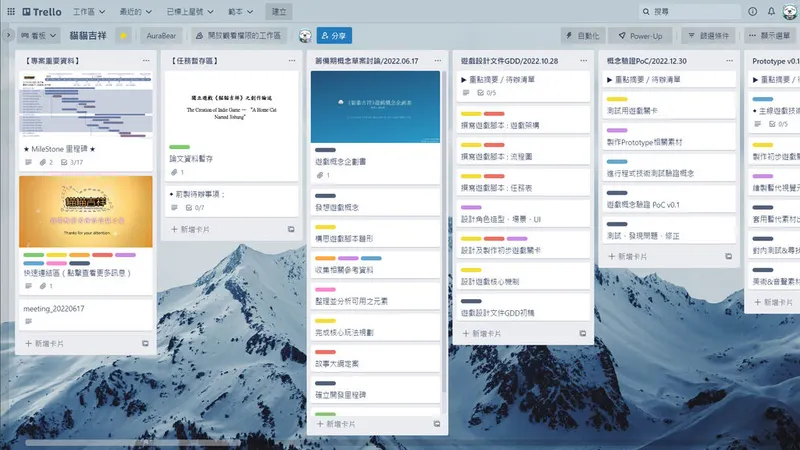The width and height of the screenshot is (800, 450).
Task: Create card from template in 籌備期 list
Action: pos(437,424)
